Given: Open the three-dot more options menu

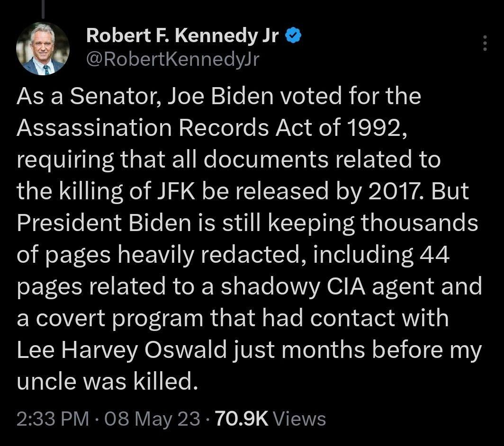Looking at the screenshot, I should pyautogui.click(x=484, y=43).
